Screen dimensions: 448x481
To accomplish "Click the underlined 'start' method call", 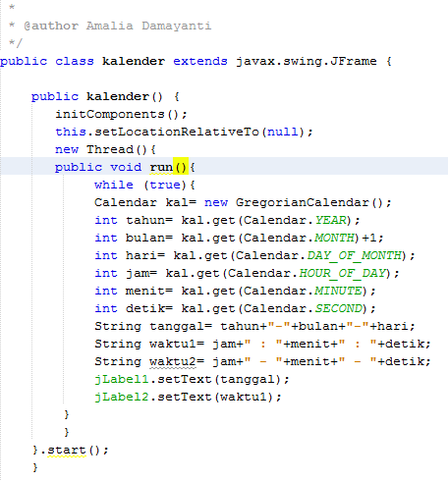I will 67,451.
